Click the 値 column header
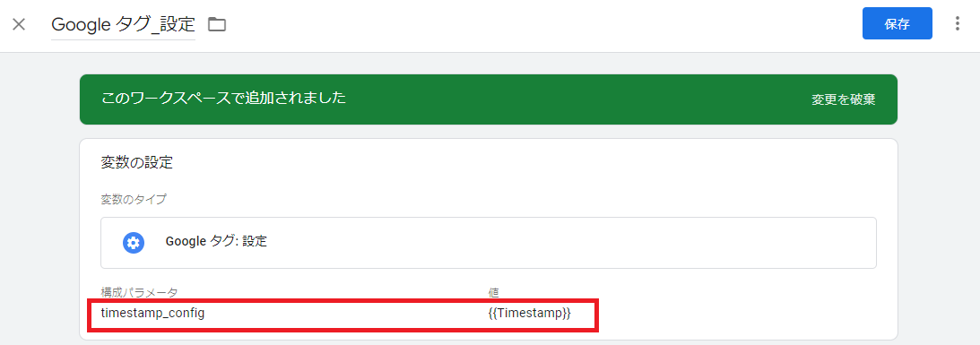Viewport: 980px width, 345px height. coord(493,292)
